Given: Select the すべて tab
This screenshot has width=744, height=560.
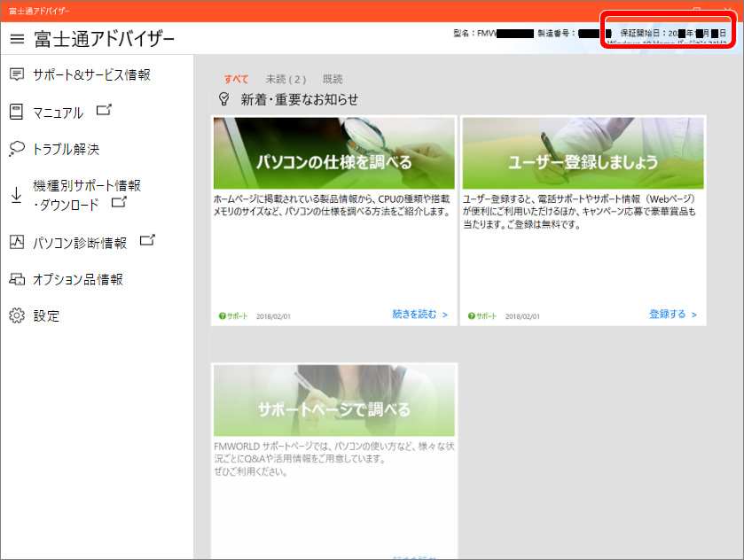Looking at the screenshot, I should [x=236, y=78].
